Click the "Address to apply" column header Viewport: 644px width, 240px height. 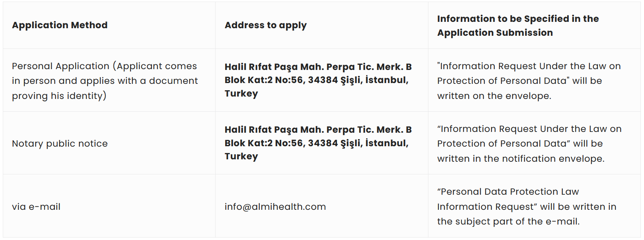click(x=265, y=25)
